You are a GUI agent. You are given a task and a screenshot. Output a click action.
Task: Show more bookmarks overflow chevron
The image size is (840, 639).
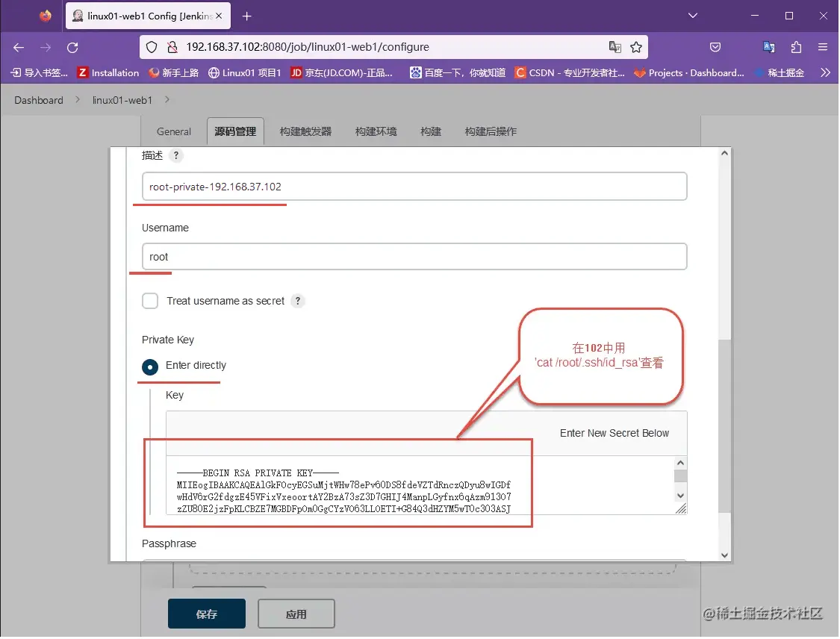(x=825, y=73)
